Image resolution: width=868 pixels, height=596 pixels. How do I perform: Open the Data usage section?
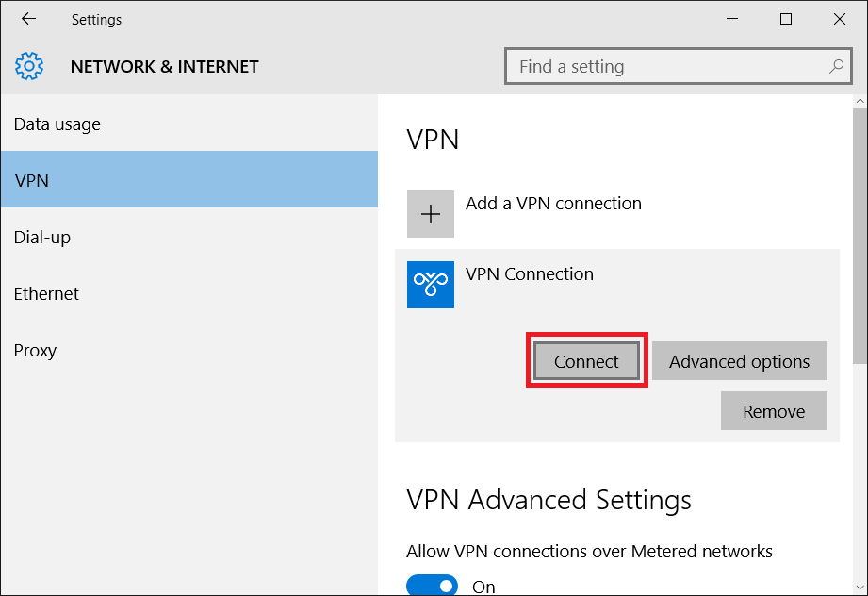(x=57, y=124)
